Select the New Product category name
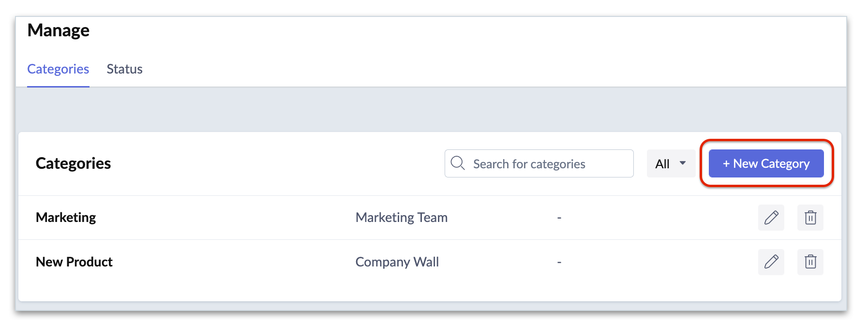 pos(74,262)
